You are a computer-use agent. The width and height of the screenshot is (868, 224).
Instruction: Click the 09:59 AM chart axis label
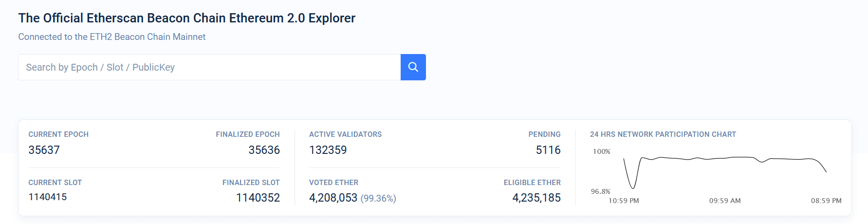(724, 201)
